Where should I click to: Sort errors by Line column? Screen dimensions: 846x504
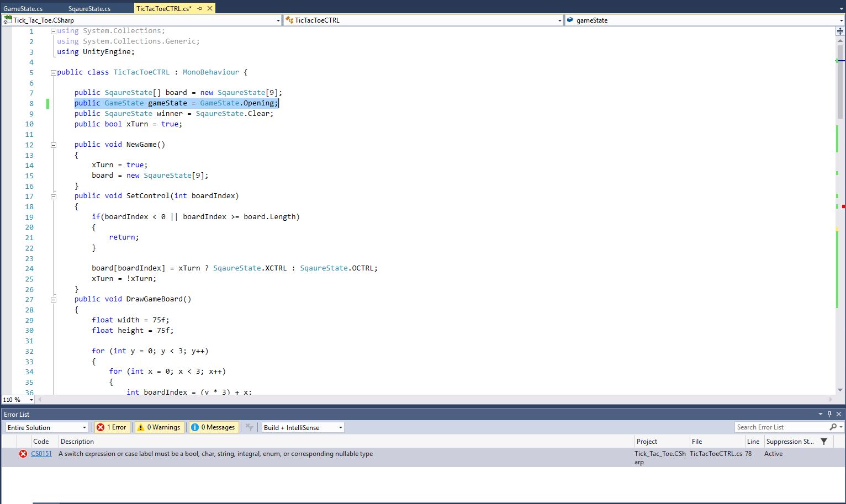(753, 442)
